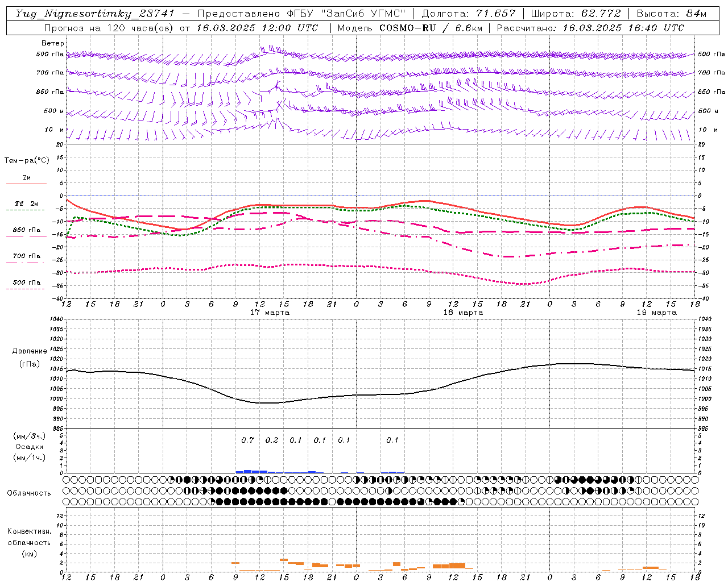Select the 10 м wind level label on left
Viewport: 728px width, 582px height.
55,130
